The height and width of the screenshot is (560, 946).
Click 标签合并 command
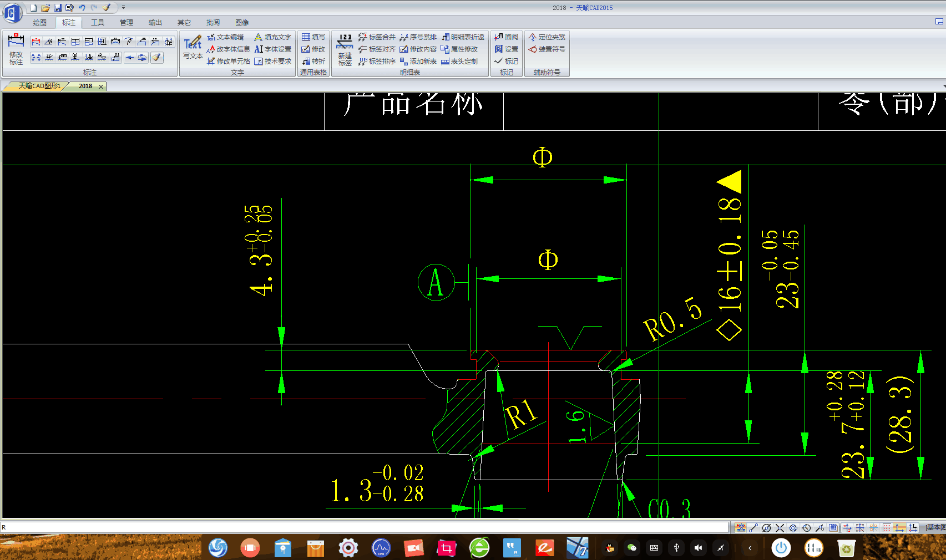[x=377, y=37]
